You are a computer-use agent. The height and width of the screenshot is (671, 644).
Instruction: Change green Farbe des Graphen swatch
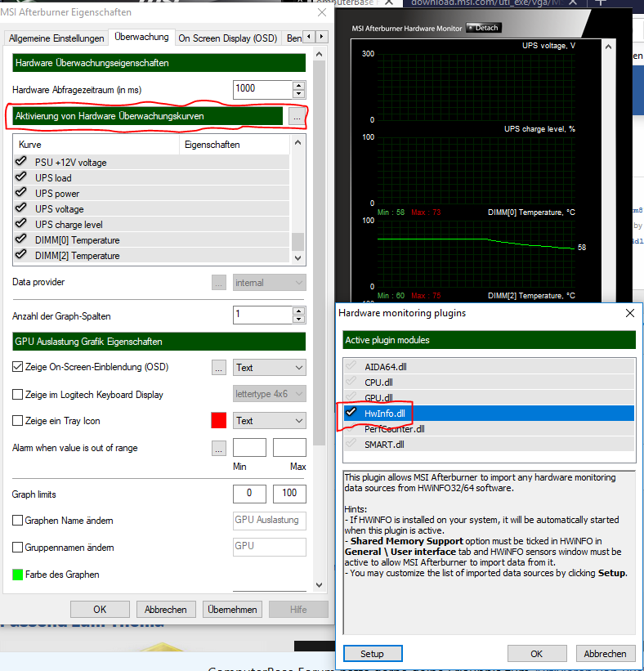click(x=17, y=575)
